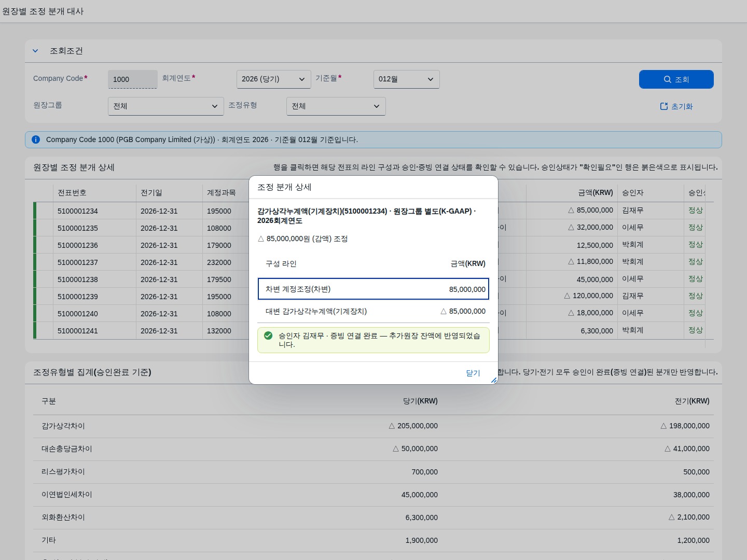The image size is (747, 560).
Task: Open the 회계연도 2026 (당기) dropdown
Action: pyautogui.click(x=273, y=79)
